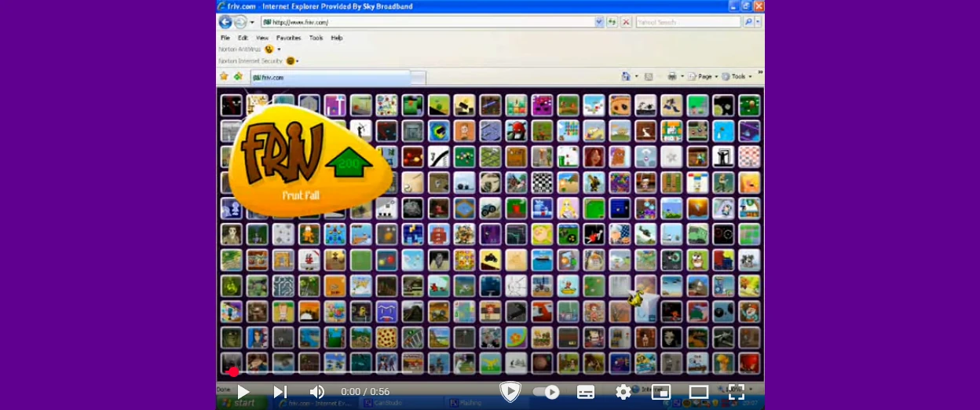Select the friv.com browser tab
Image resolution: width=980 pixels, height=410 pixels.
click(x=330, y=78)
